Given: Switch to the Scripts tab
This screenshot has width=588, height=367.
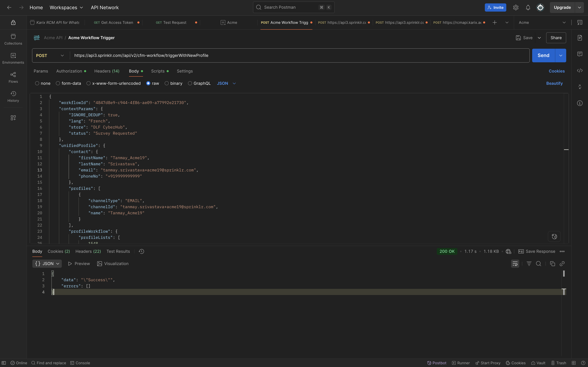Looking at the screenshot, I should (x=160, y=71).
